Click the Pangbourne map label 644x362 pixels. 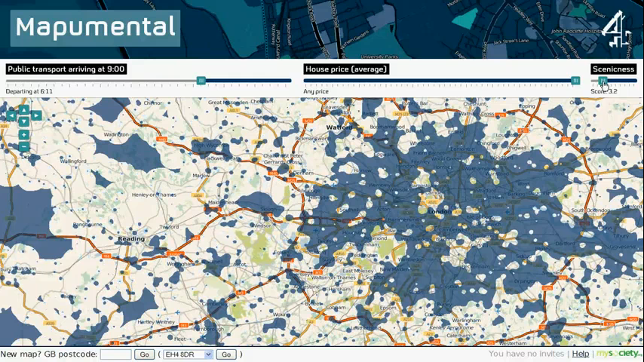(x=87, y=224)
